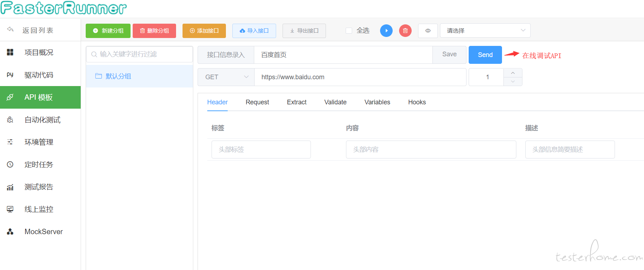Open 驱动代码 menu item
The image size is (644, 270).
point(40,75)
